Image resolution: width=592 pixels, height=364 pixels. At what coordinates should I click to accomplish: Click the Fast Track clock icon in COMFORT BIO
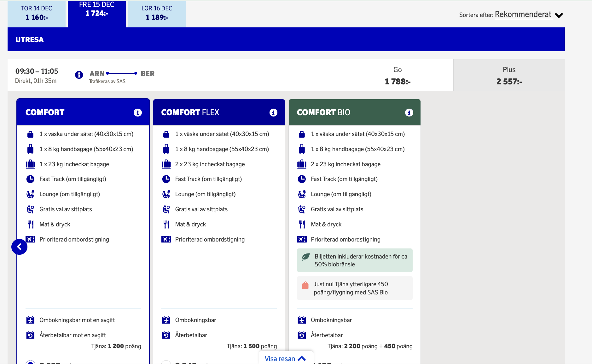pos(302,179)
